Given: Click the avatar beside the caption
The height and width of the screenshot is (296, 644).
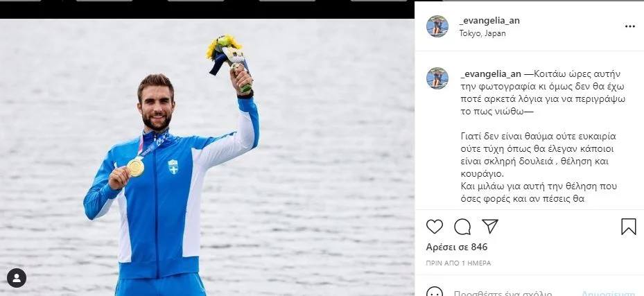Looking at the screenshot, I should click(x=437, y=78).
